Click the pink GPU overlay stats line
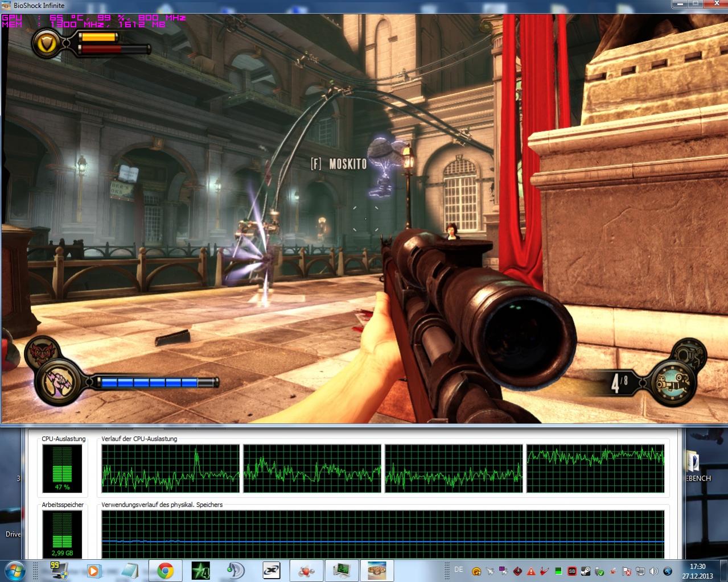 coord(94,18)
